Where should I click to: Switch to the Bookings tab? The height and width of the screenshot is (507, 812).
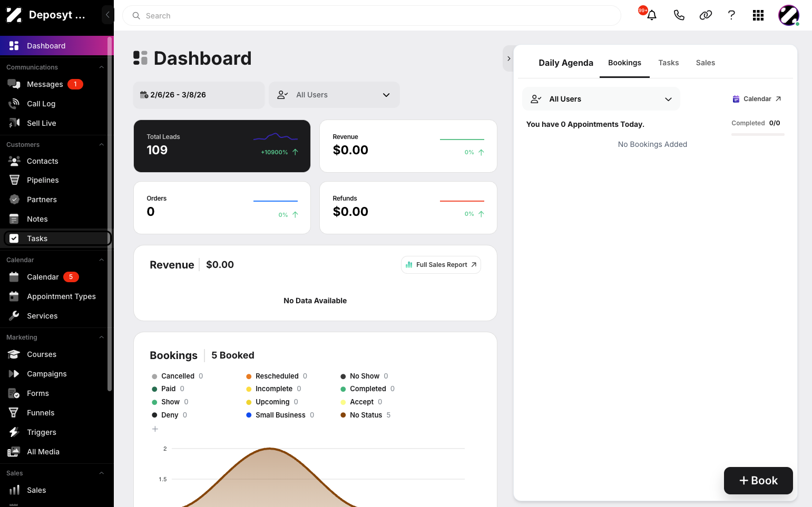[x=624, y=63]
